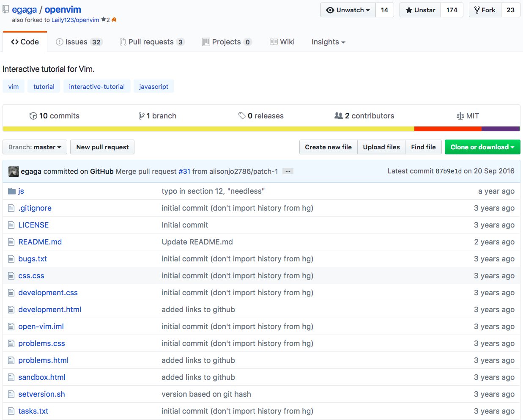The image size is (523, 420).
Task: Open the Branch: master dropdown
Action: tap(35, 147)
